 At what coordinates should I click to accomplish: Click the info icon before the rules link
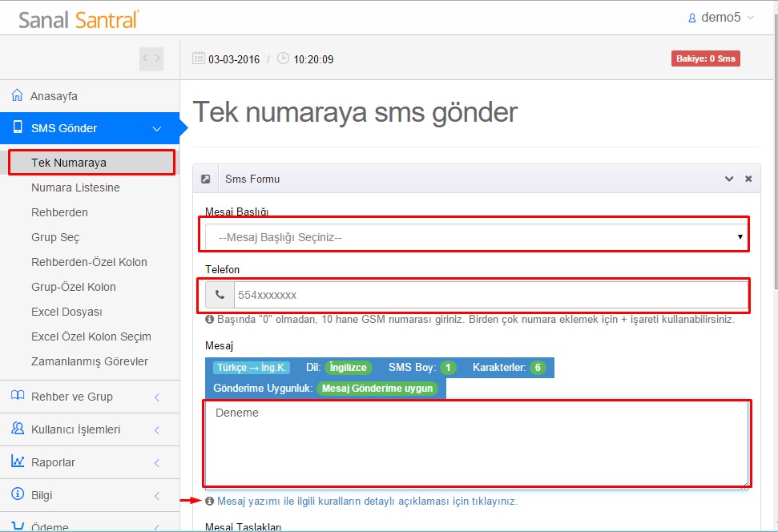tap(210, 502)
